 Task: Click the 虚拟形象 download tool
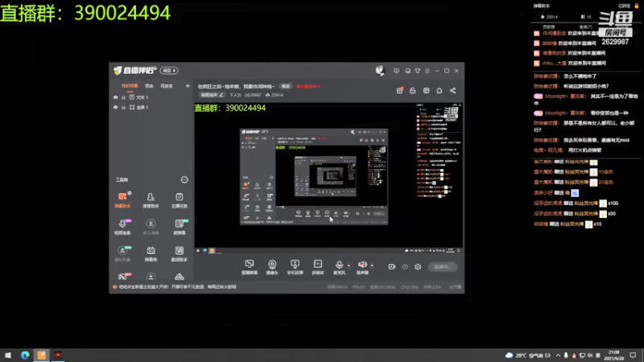pos(122,253)
